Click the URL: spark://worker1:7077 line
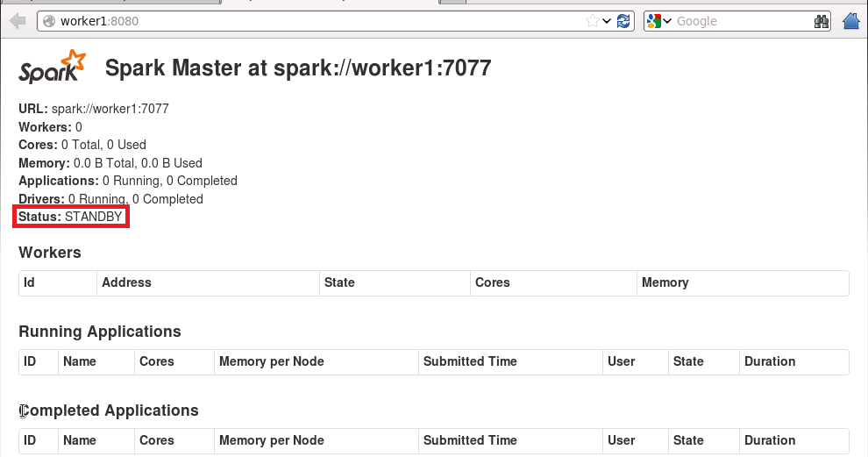868x457 pixels. pos(94,109)
